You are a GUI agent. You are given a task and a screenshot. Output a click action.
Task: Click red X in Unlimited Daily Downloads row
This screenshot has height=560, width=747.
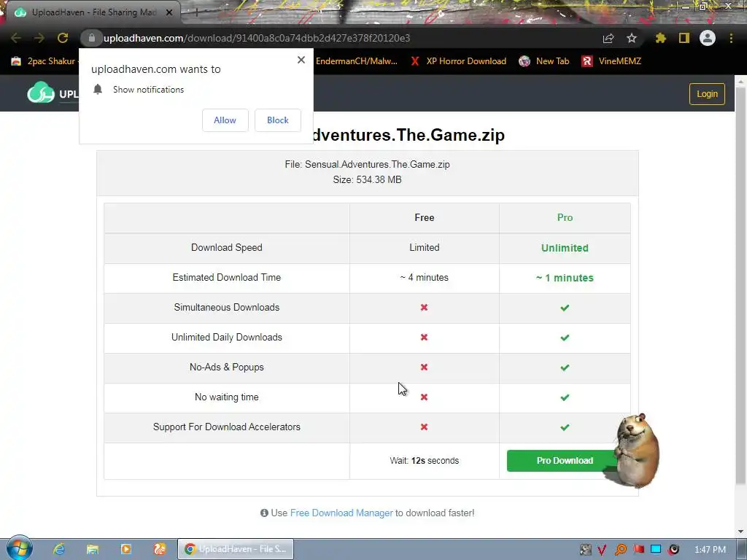pyautogui.click(x=424, y=337)
